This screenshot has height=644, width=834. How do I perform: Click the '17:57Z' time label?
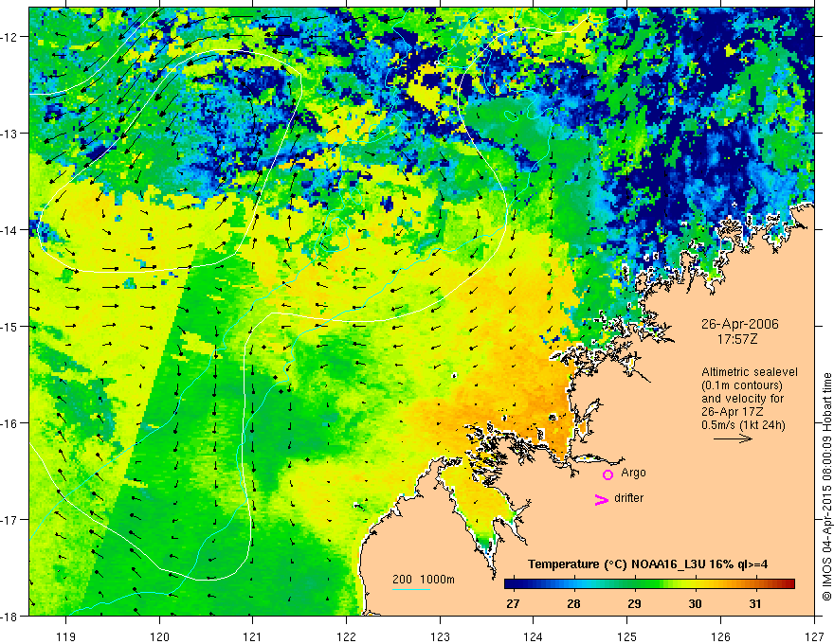(737, 339)
